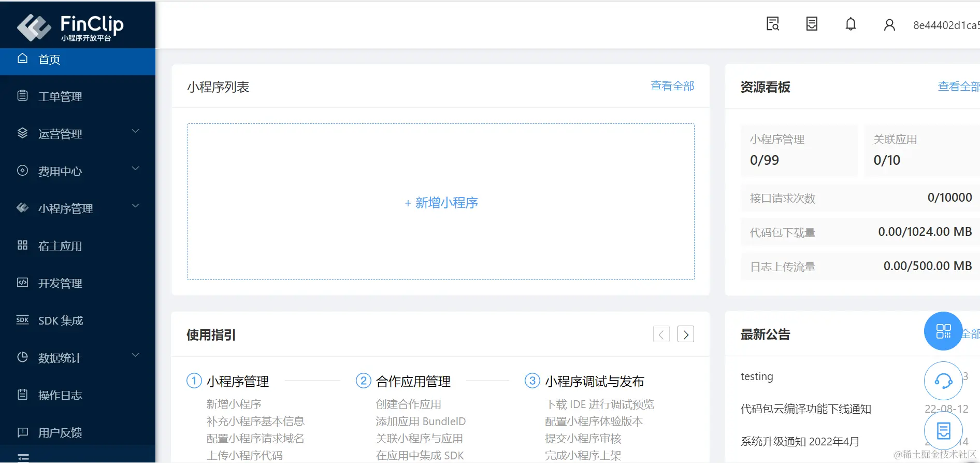Click the 接口请求次数 resource row

click(860, 198)
